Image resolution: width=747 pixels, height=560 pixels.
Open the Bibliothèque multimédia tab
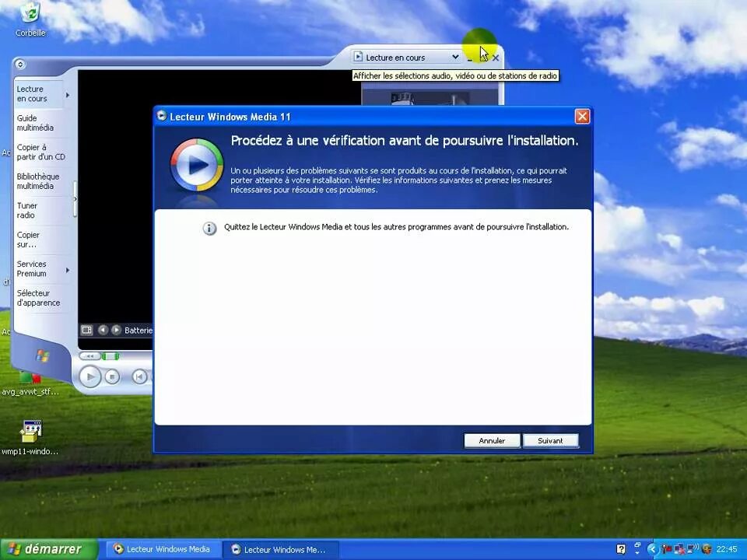[39, 181]
